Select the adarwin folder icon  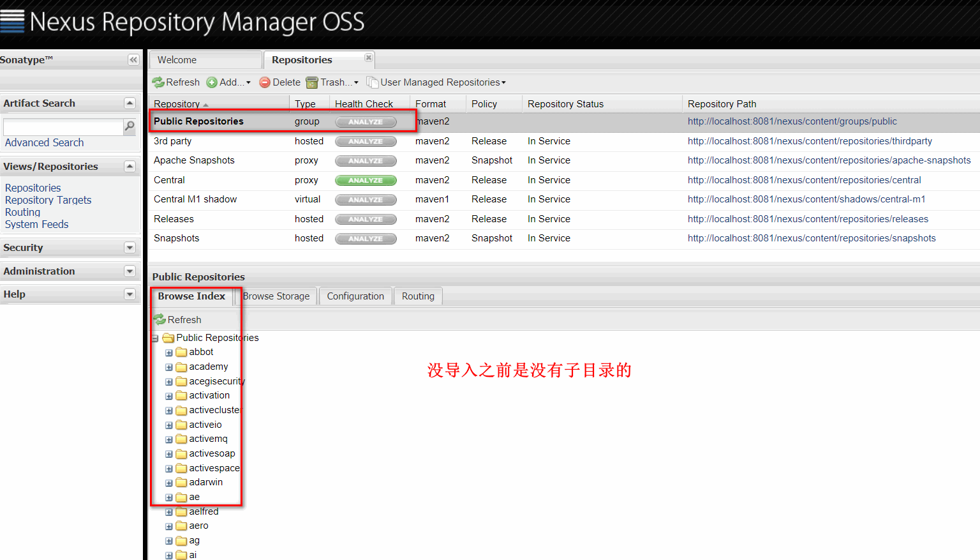click(181, 482)
